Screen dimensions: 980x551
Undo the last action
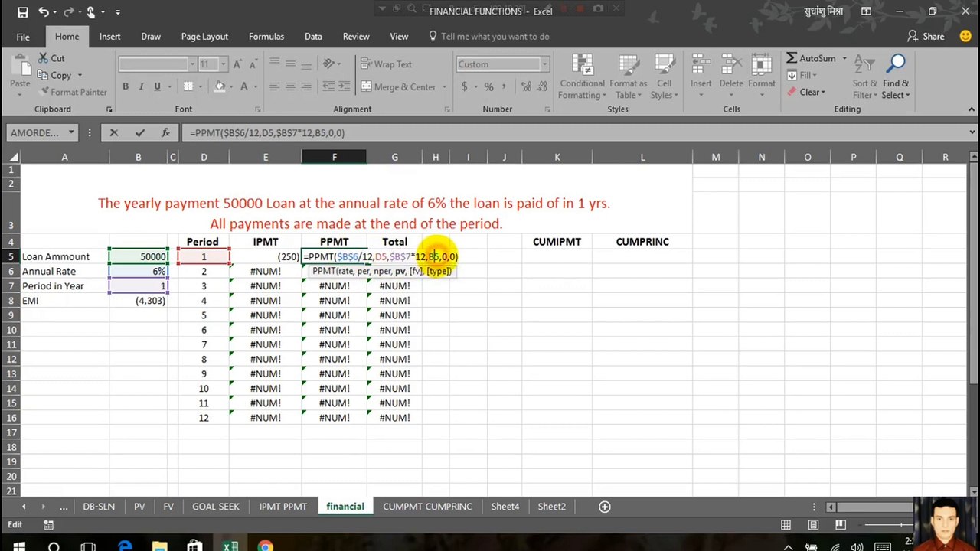tap(44, 11)
